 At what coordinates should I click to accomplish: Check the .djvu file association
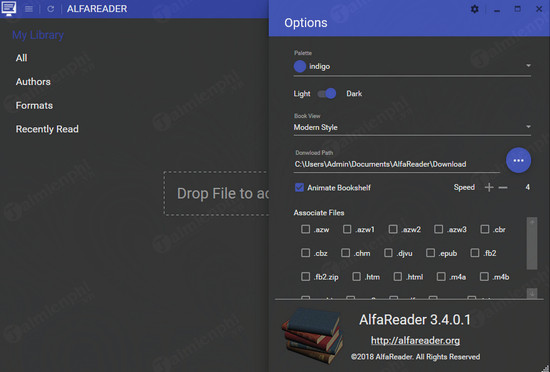(388, 253)
